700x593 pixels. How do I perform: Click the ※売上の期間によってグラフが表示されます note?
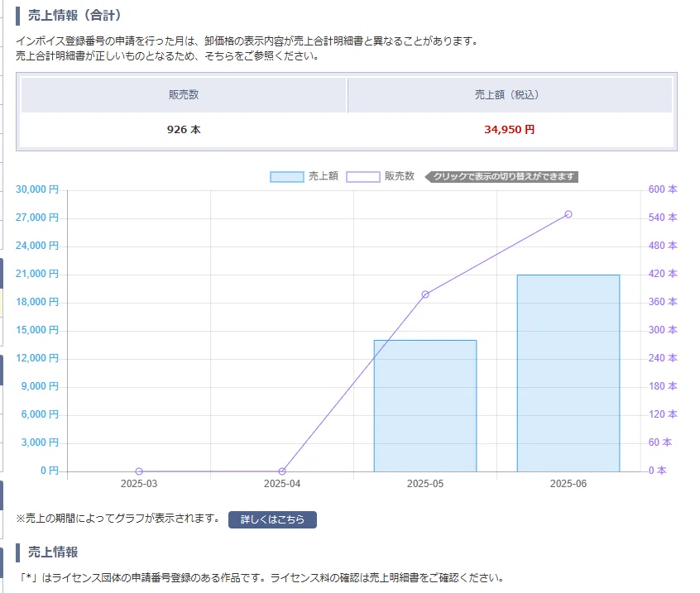118,519
